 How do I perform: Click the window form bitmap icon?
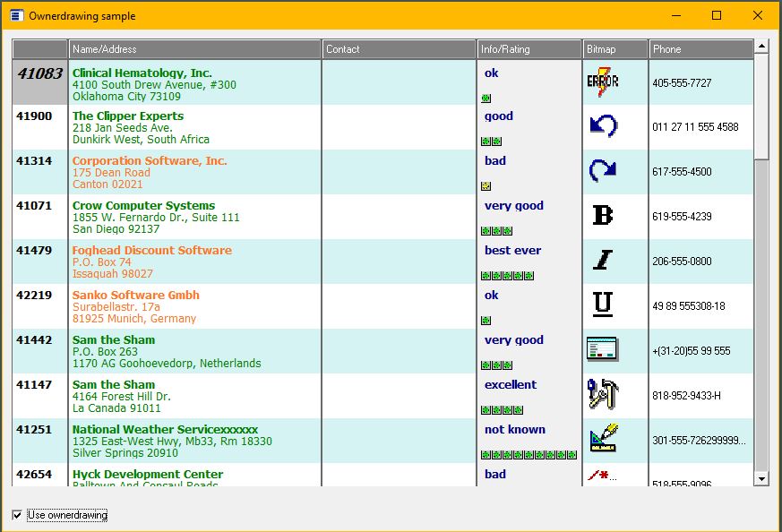click(603, 349)
